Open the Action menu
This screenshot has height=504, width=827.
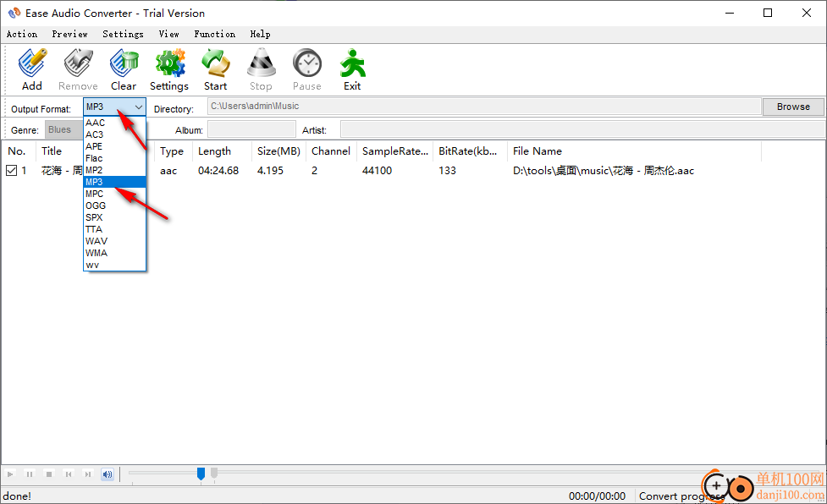click(x=22, y=34)
